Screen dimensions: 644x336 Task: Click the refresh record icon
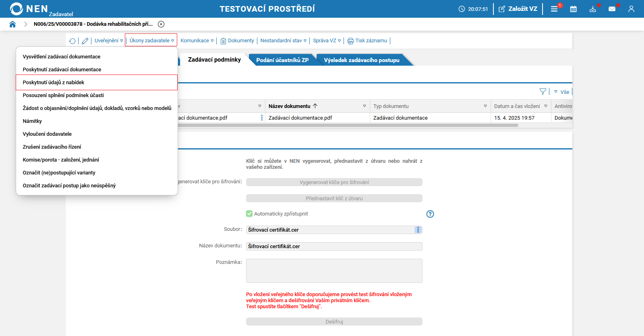72,41
